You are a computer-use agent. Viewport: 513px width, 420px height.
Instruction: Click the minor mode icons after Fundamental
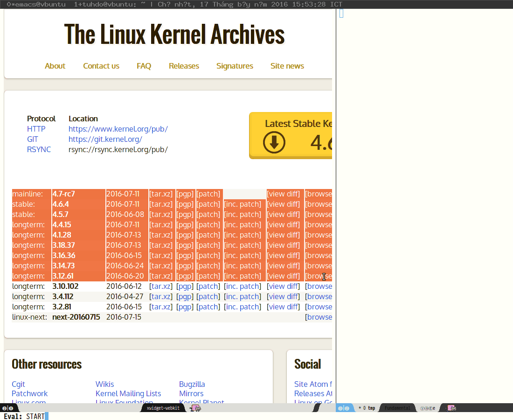click(x=428, y=408)
